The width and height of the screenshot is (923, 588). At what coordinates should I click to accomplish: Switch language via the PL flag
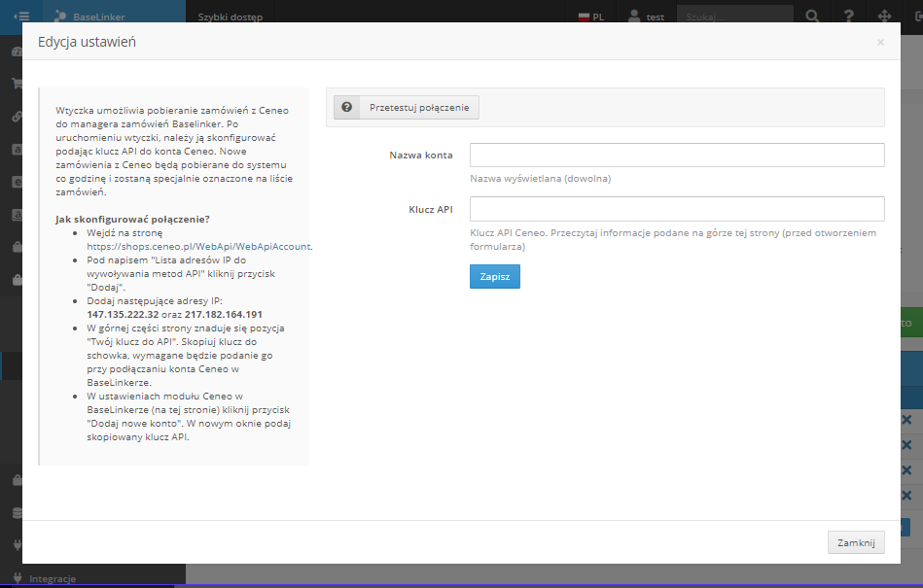(x=591, y=17)
